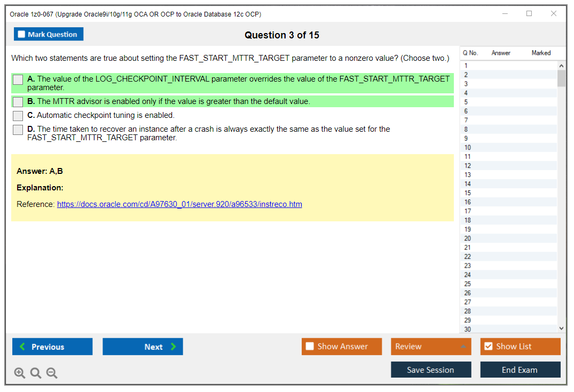Click the Marked column header
This screenshot has width=574, height=392.
click(541, 53)
